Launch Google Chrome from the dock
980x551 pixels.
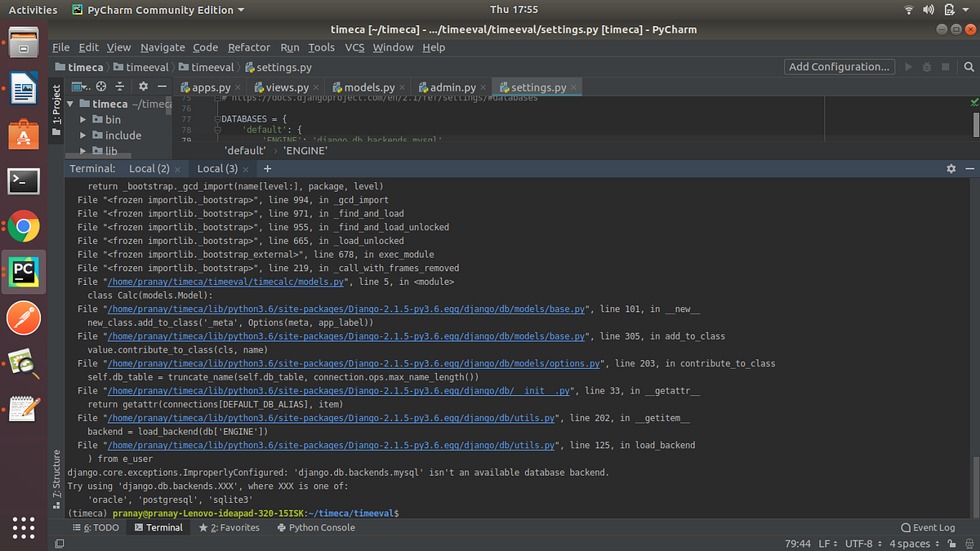[23, 227]
